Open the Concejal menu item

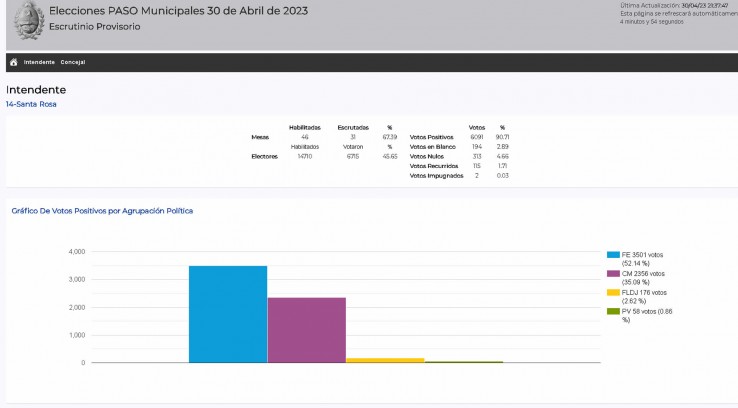73,62
